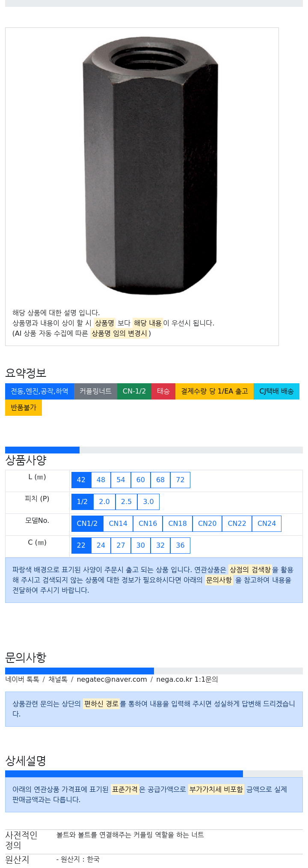Click the 커플링너트 gray tag
Screen dimensions: 308x868
click(x=95, y=391)
